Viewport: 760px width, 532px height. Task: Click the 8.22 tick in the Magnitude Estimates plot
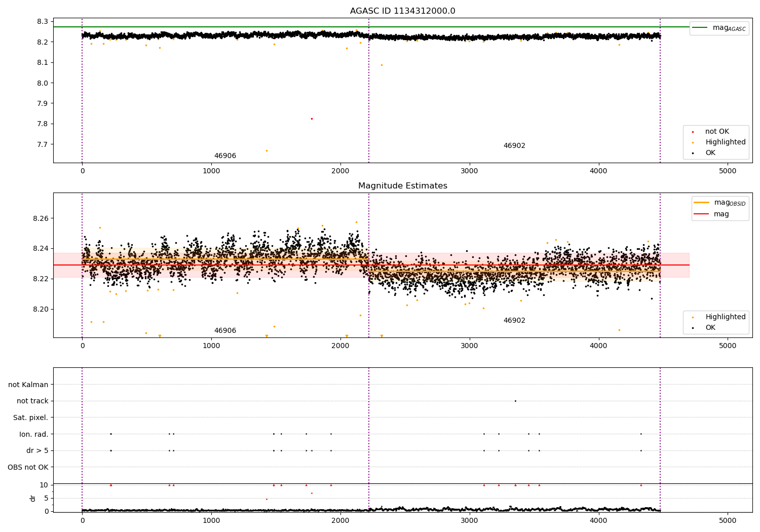41,279
